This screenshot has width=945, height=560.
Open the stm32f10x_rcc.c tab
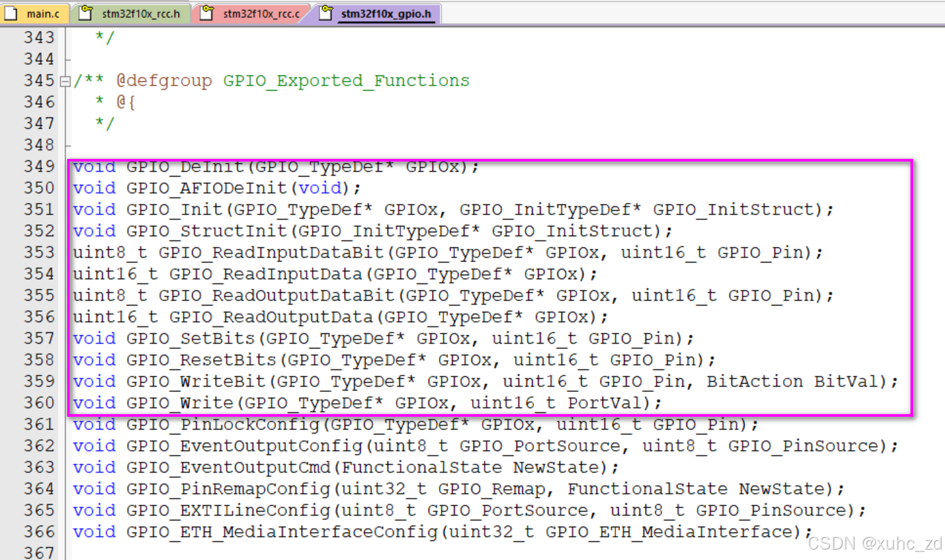point(253,13)
